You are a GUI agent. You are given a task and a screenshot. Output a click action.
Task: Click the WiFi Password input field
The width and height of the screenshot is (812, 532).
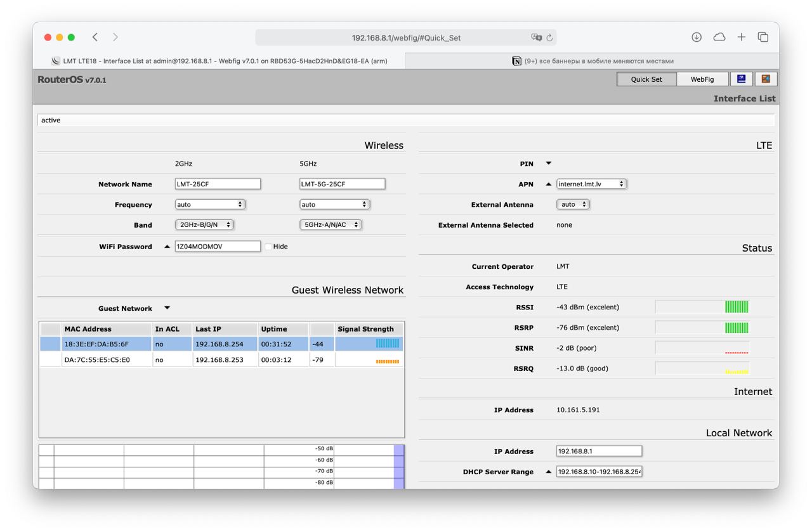[x=218, y=246]
